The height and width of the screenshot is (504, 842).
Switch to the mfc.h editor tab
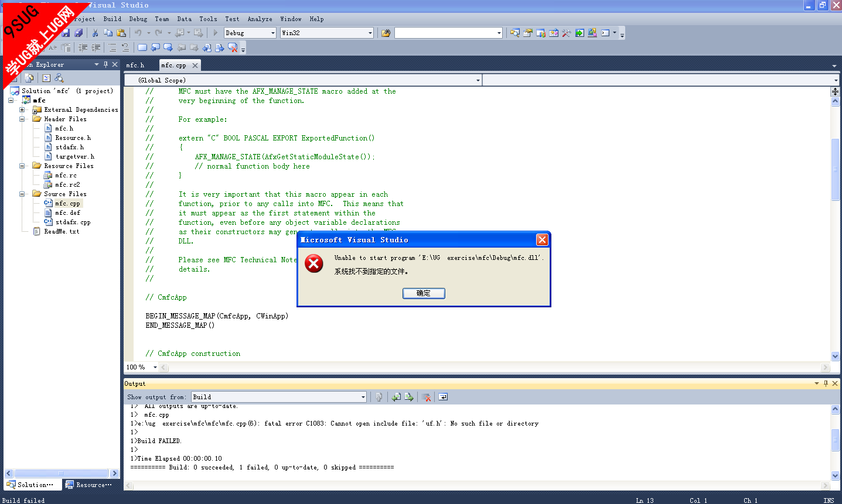(x=135, y=65)
